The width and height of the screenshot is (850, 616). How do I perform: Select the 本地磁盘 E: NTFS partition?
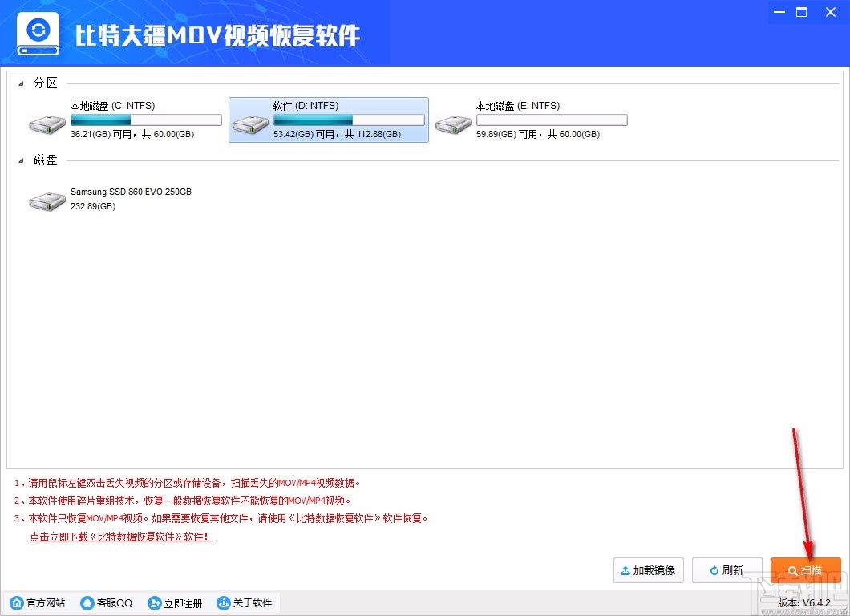(453, 120)
